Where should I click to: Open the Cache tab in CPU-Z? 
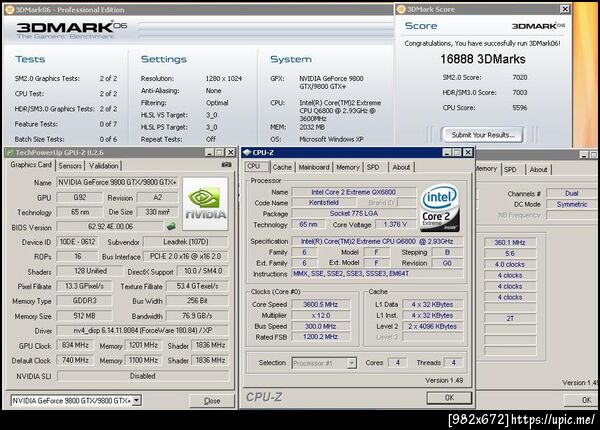tap(282, 167)
